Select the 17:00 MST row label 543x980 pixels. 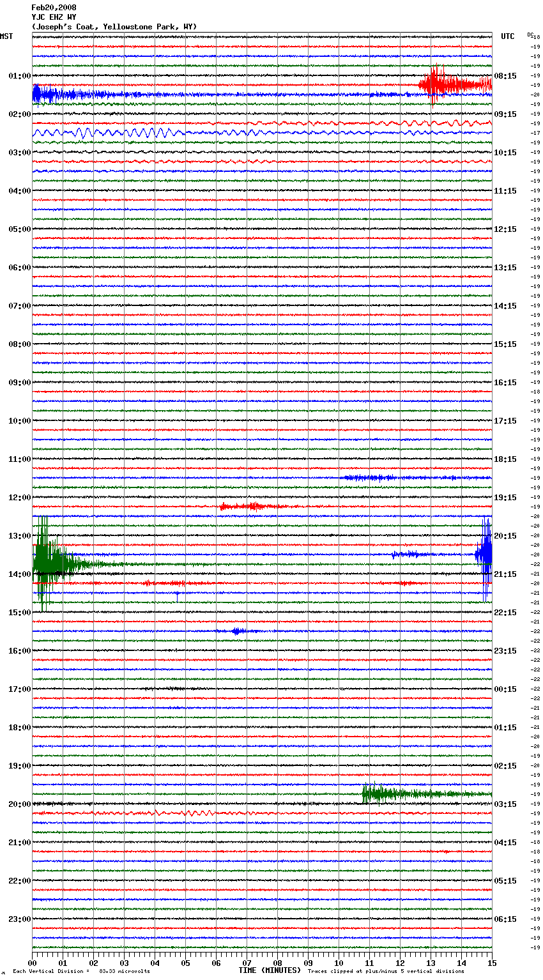point(20,689)
